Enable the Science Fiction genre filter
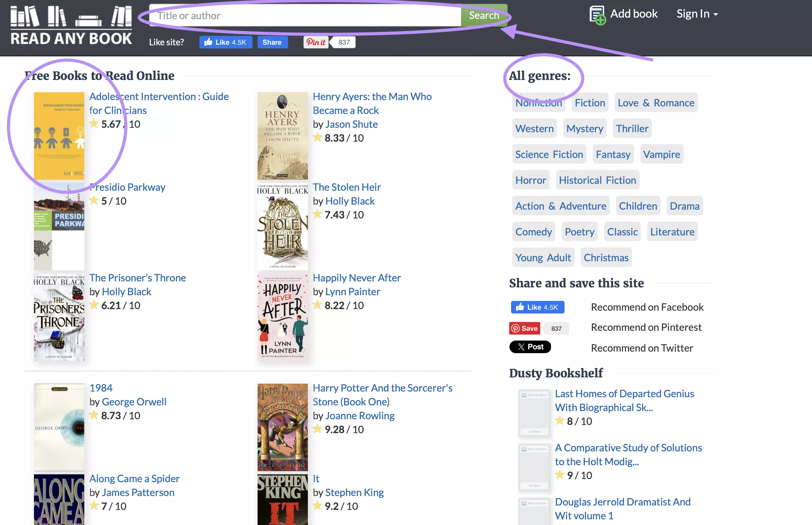This screenshot has width=812, height=525. (x=549, y=154)
